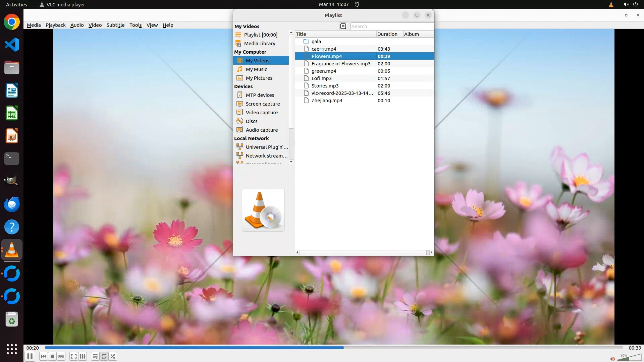Stop playback using the stop button
This screenshot has width=644, height=362.
click(52, 356)
